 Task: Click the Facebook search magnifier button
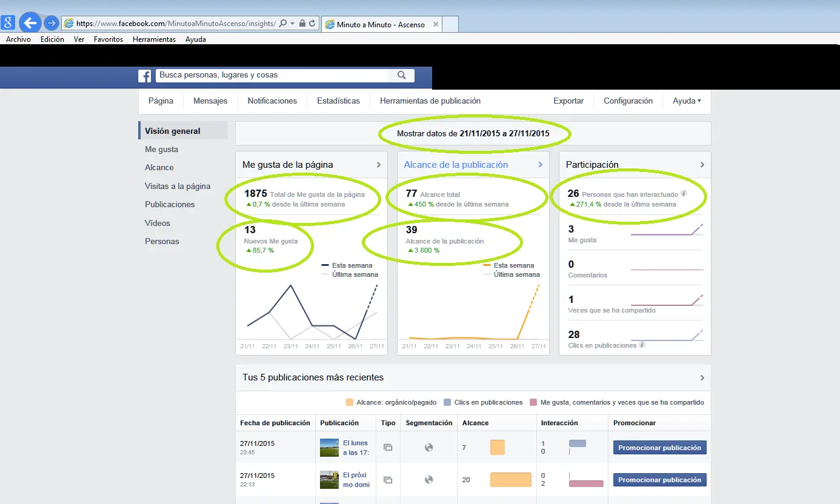click(402, 75)
